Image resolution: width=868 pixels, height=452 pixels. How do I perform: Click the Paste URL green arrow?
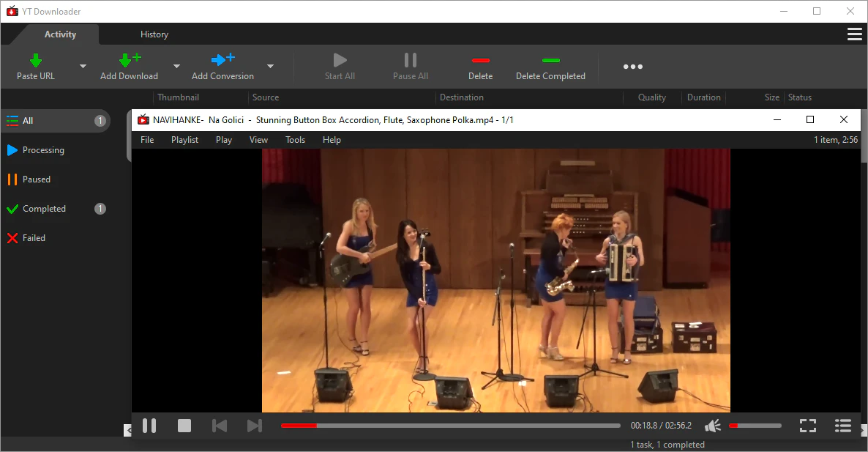coord(35,60)
